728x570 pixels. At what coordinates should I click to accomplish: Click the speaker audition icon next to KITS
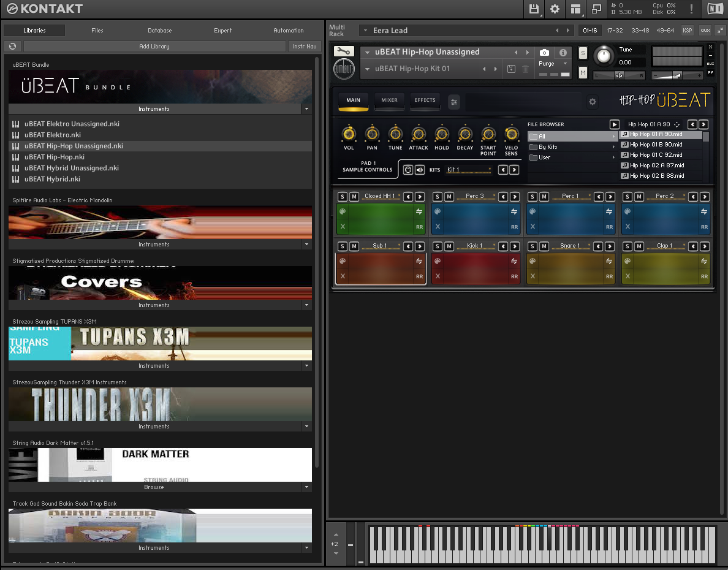(420, 170)
